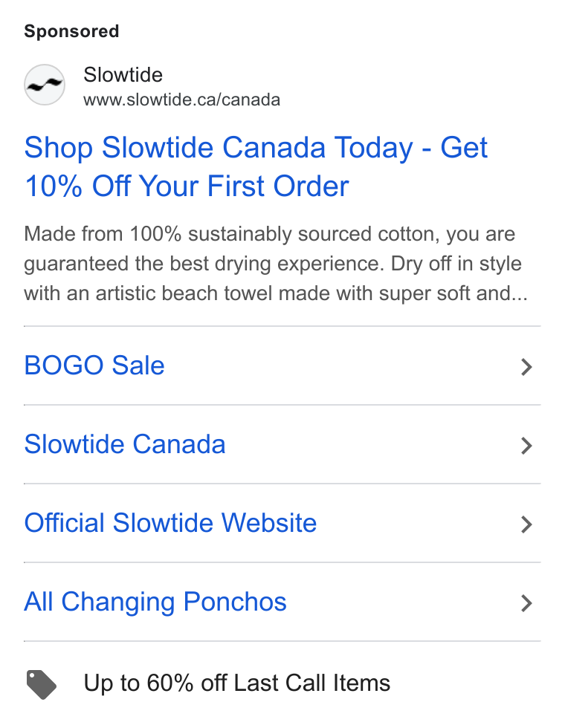Visit the Official Slowtide Website link

(x=170, y=523)
